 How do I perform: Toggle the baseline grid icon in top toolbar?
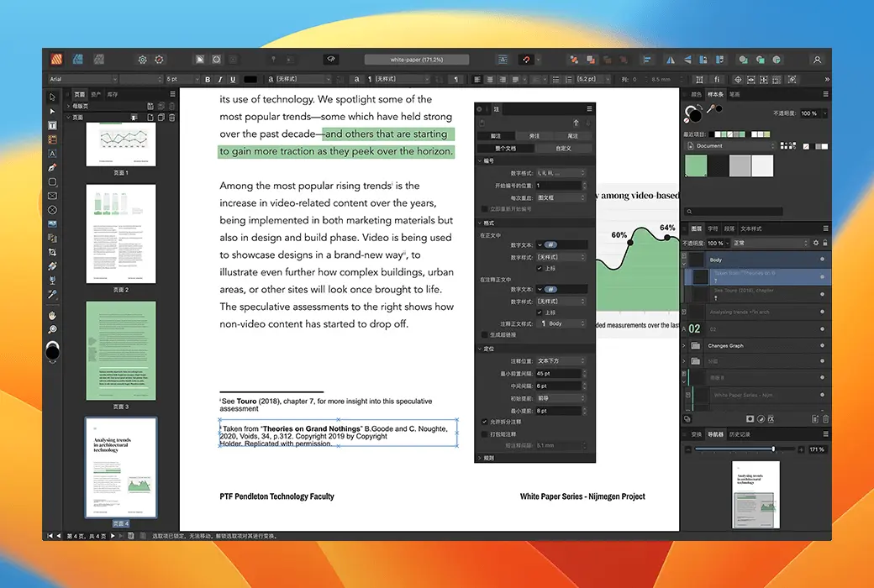[x=503, y=60]
